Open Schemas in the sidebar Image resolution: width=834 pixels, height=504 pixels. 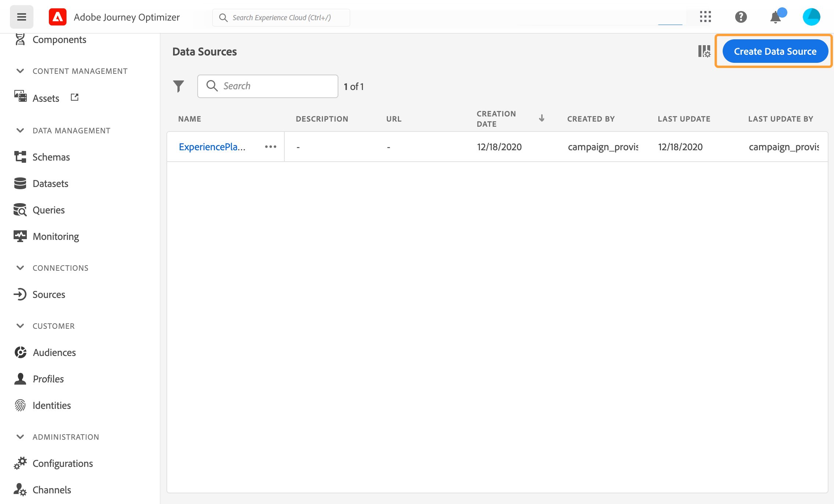[51, 157]
